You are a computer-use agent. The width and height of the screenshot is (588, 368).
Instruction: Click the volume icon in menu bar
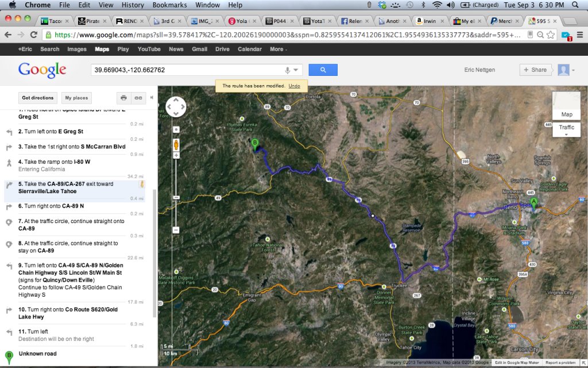[x=451, y=5]
